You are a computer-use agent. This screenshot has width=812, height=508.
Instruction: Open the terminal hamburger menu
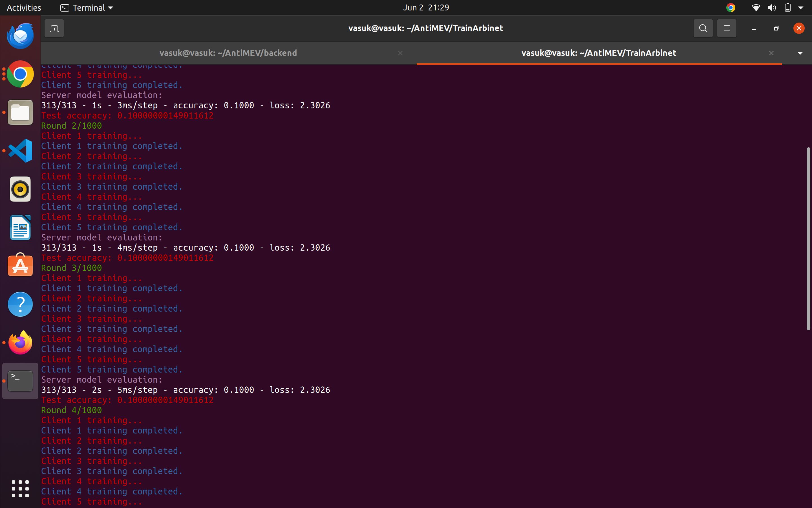coord(727,28)
